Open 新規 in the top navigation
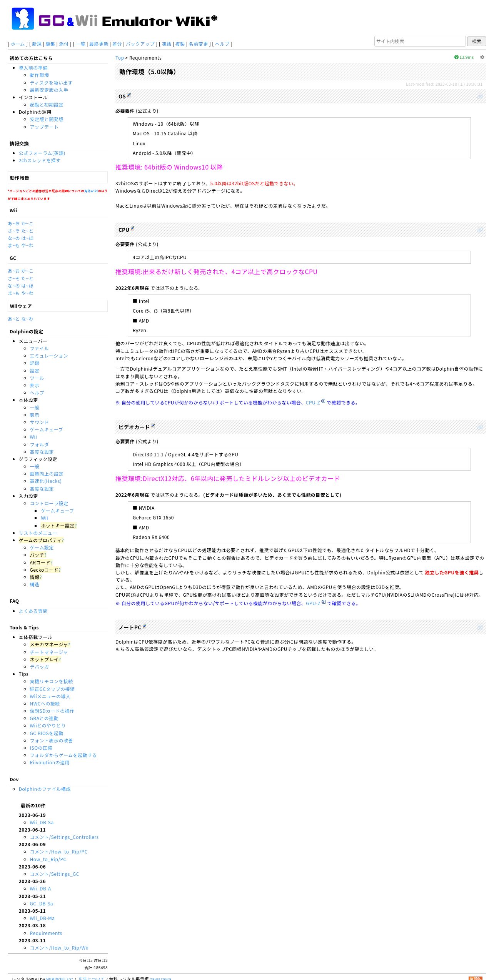 pos(37,44)
